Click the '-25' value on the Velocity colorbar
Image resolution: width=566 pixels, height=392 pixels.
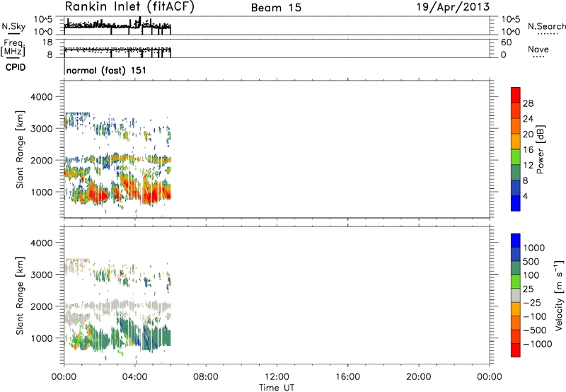[532, 302]
